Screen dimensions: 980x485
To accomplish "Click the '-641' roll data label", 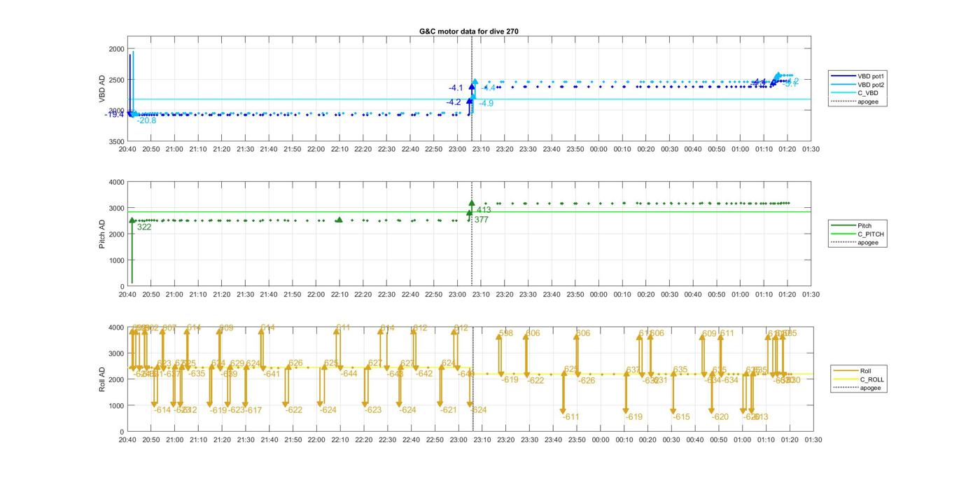I will (271, 374).
